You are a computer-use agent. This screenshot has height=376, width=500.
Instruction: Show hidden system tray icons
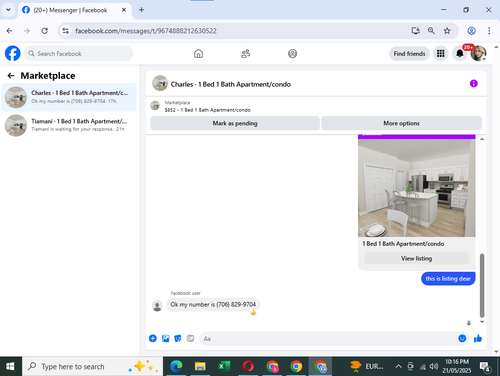398,366
